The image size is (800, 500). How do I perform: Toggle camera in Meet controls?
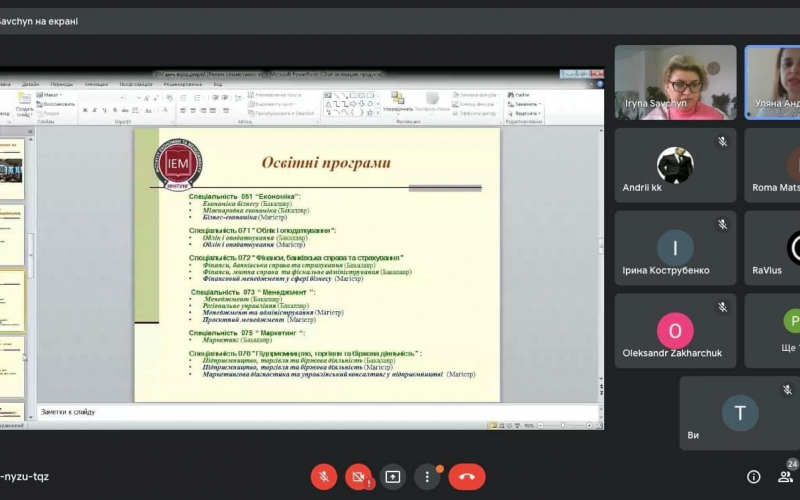(x=358, y=477)
